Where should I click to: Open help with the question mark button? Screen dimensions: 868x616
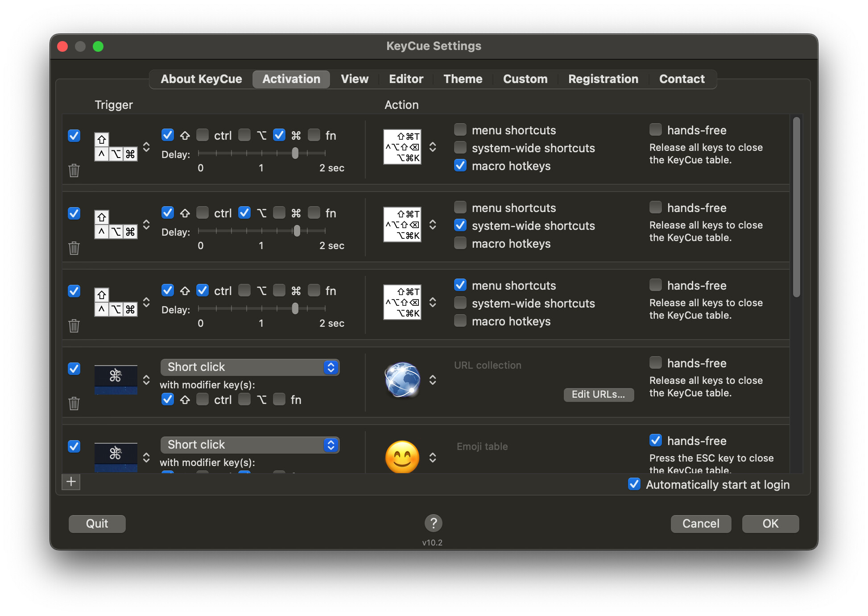point(434,523)
